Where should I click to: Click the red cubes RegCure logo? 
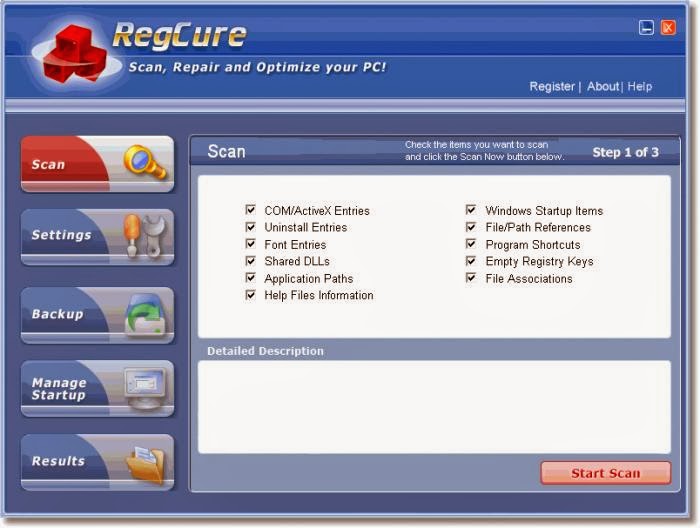click(x=75, y=55)
